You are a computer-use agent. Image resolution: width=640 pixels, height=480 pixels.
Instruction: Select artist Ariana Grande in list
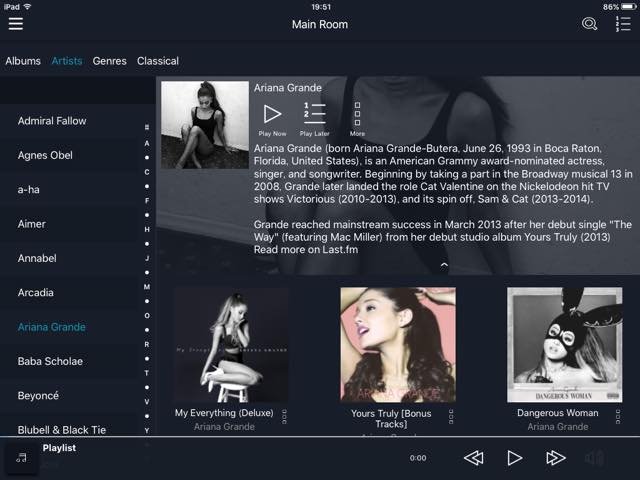point(69,327)
